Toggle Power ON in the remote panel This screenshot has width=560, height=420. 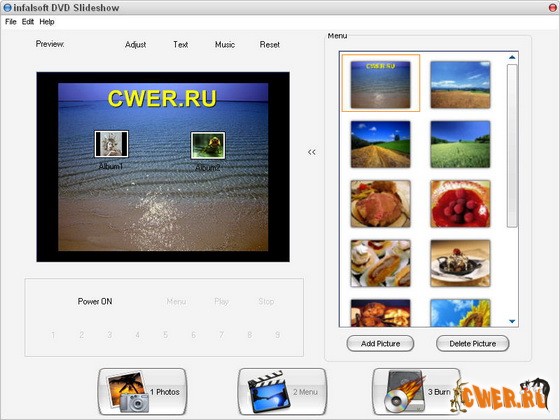(x=95, y=301)
